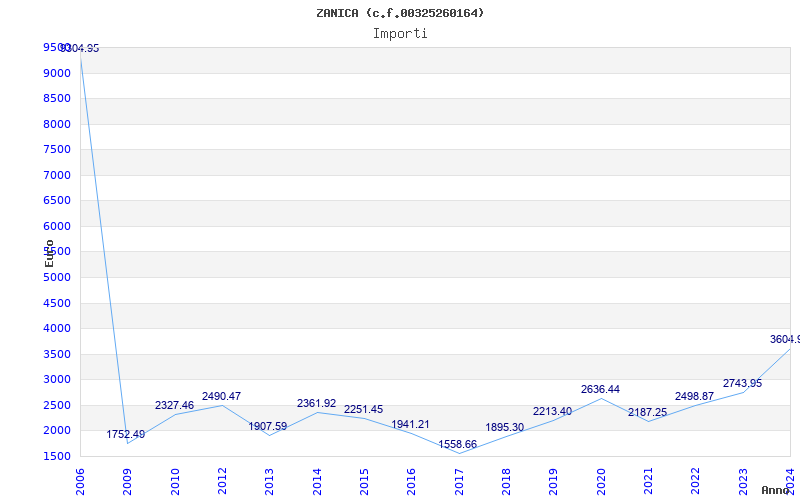Click the 2018 year axis label
The image size is (800, 500).
pyautogui.click(x=506, y=482)
